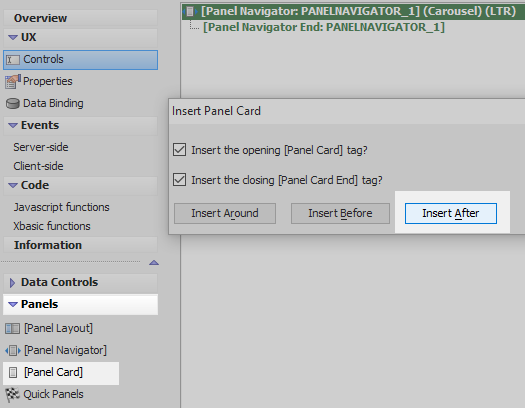
Task: Collapse the Panels section arrow
Action: 13,304
